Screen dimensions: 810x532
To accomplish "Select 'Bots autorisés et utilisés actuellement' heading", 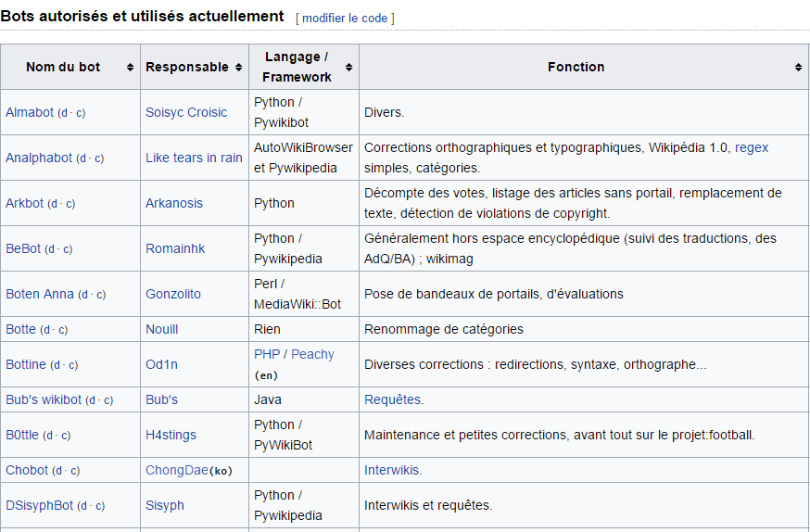I will click(x=142, y=17).
